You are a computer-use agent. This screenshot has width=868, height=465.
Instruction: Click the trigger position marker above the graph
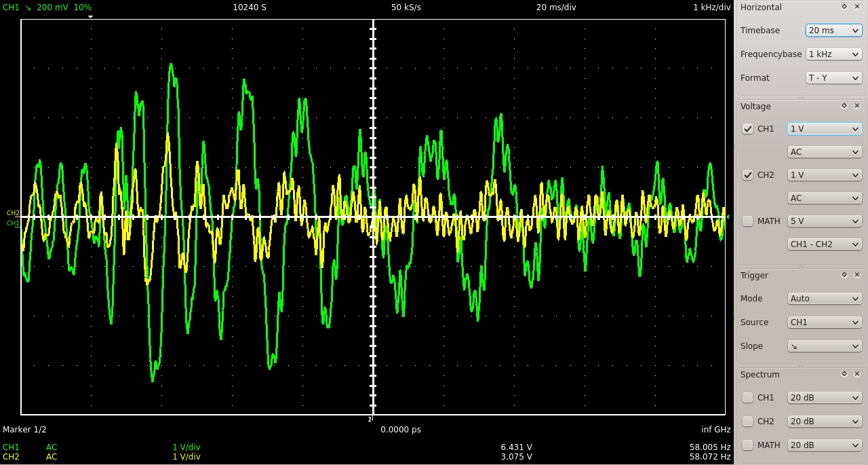91,17
